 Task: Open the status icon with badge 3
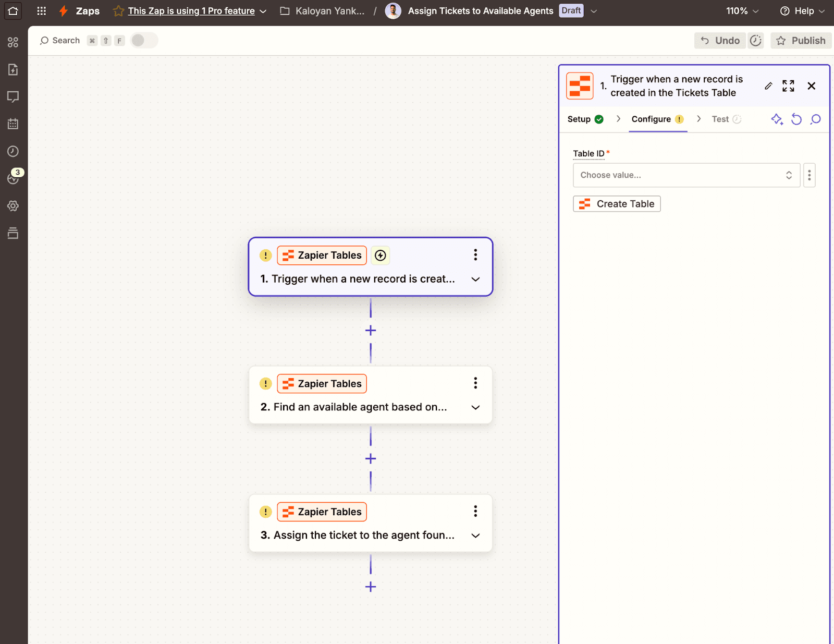click(13, 178)
